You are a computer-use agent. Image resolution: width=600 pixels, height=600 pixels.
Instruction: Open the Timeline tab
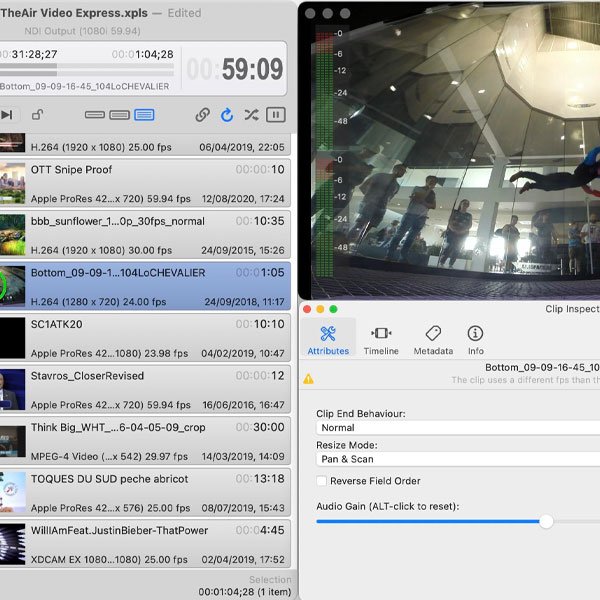381,340
